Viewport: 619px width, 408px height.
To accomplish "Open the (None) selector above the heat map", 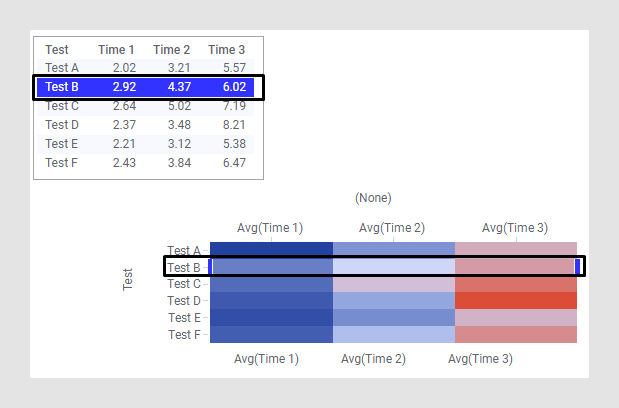I will [x=373, y=198].
